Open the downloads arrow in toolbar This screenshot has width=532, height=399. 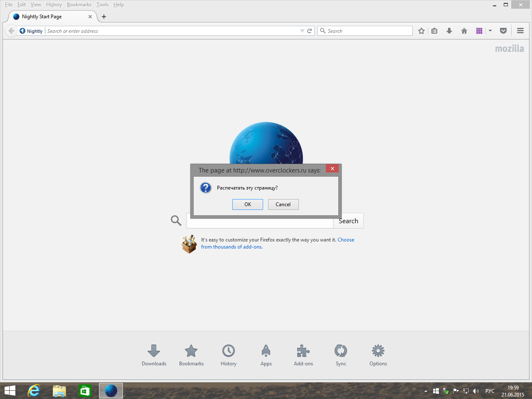pyautogui.click(x=449, y=31)
